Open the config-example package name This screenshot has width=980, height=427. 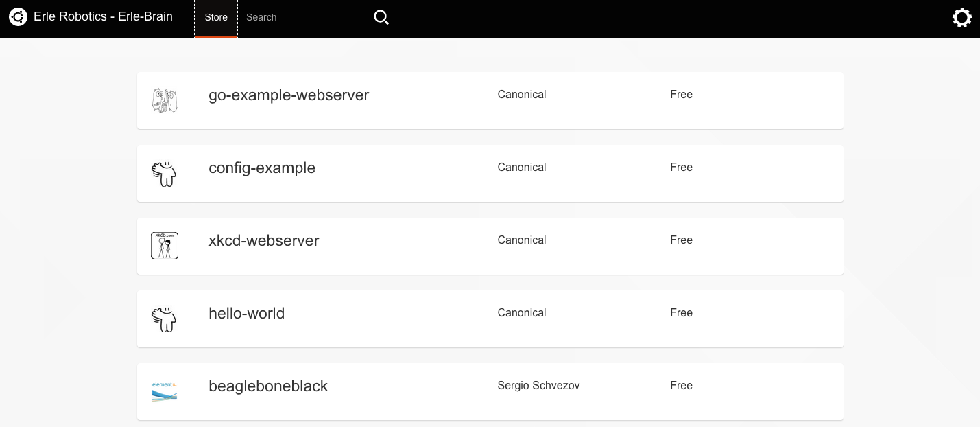[262, 168]
